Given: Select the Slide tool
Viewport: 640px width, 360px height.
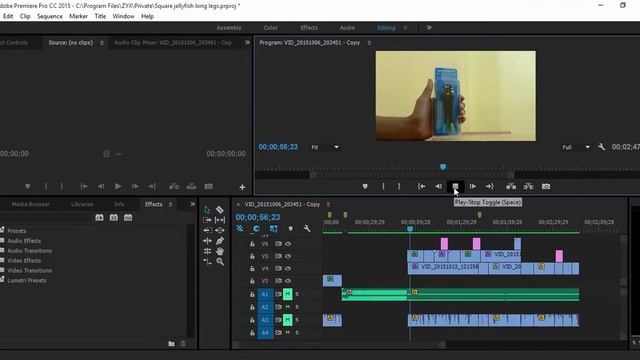Looking at the screenshot, I should 220,230.
